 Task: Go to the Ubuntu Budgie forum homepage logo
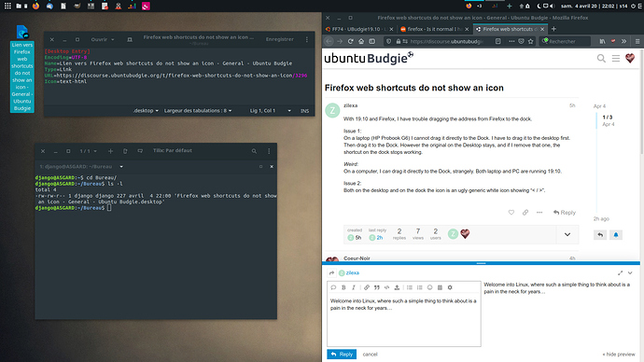click(x=369, y=58)
